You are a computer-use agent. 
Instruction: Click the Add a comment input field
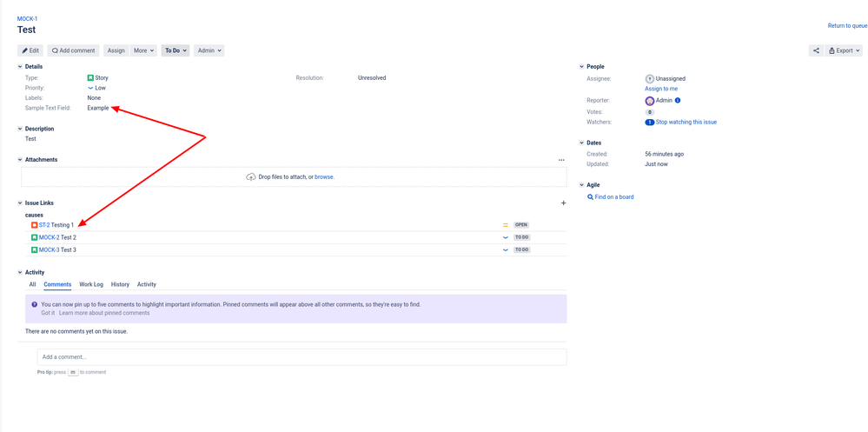301,357
